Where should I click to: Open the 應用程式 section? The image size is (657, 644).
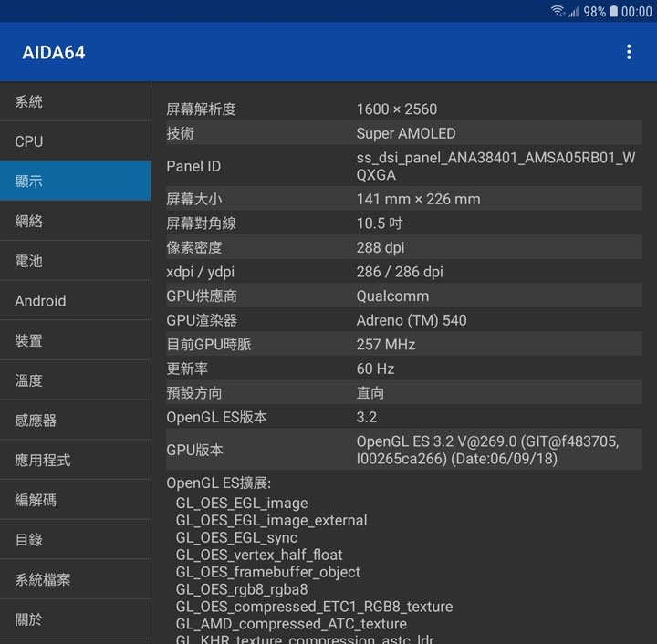click(x=76, y=460)
